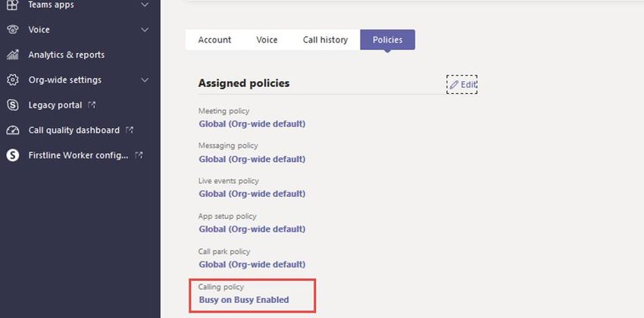Viewport: 644px width, 318px height.
Task: Open the Call park policy Global link
Action: coord(252,265)
